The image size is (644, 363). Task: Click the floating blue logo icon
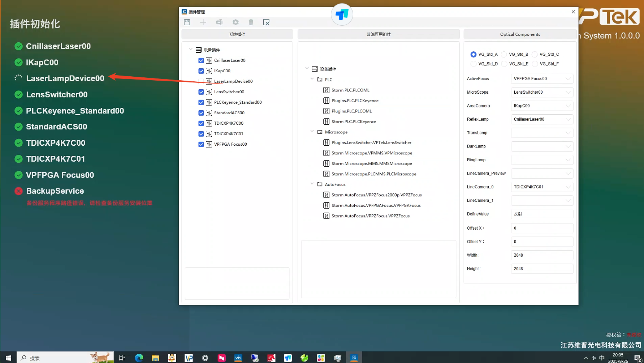pos(342,14)
